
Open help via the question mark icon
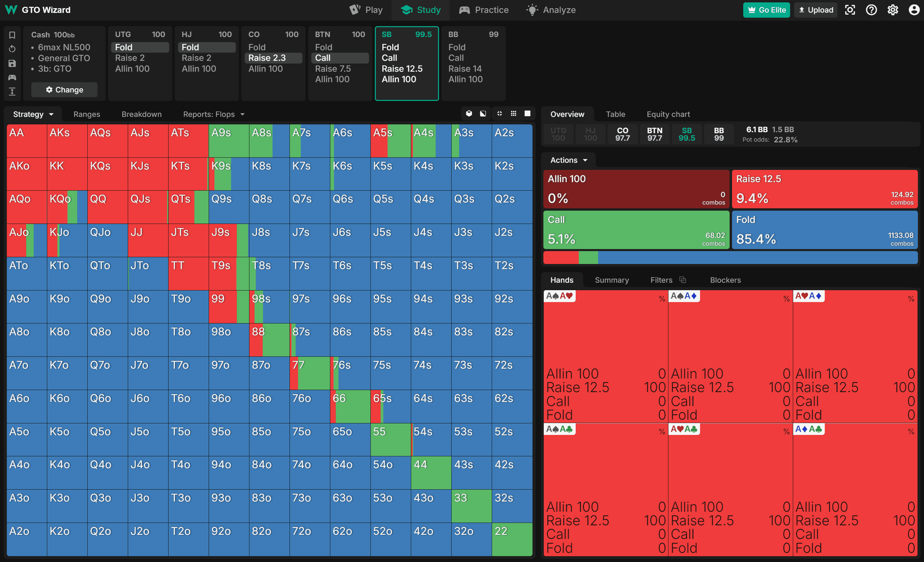[871, 10]
